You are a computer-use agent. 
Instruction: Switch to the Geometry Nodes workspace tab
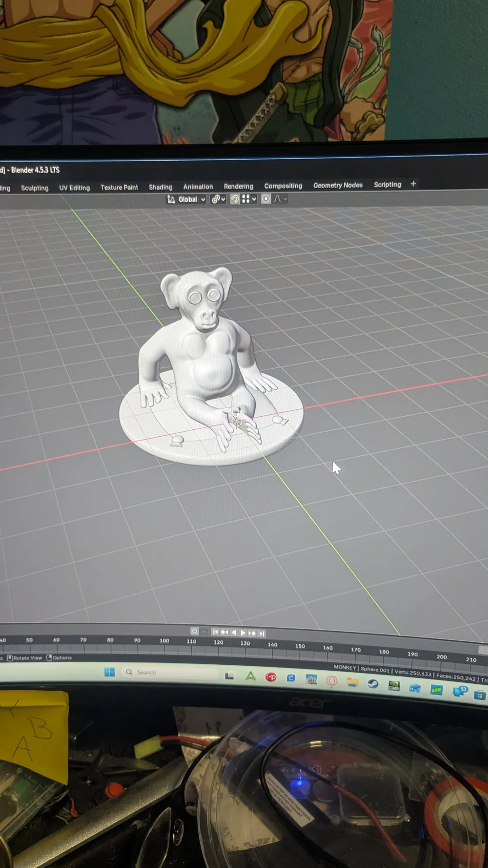338,185
